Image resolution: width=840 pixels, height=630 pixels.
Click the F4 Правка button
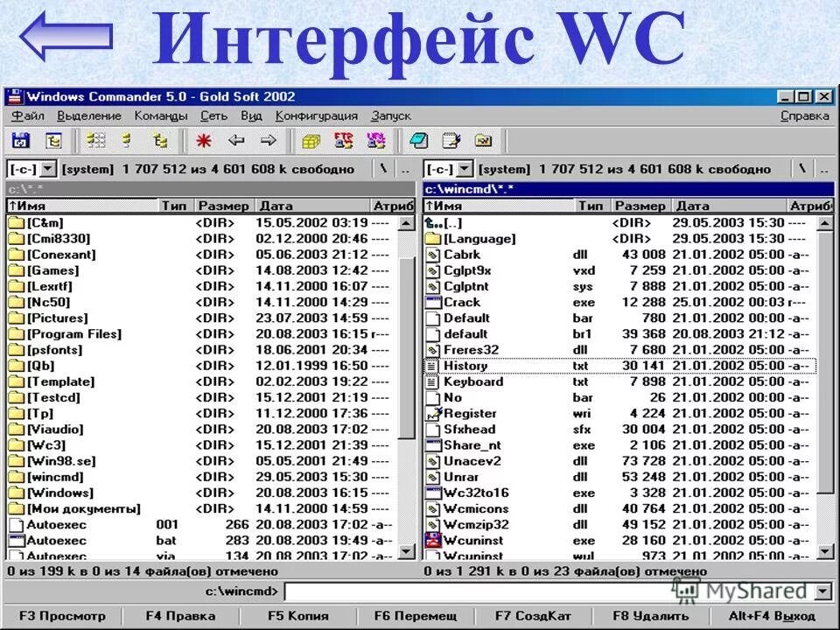pyautogui.click(x=180, y=616)
